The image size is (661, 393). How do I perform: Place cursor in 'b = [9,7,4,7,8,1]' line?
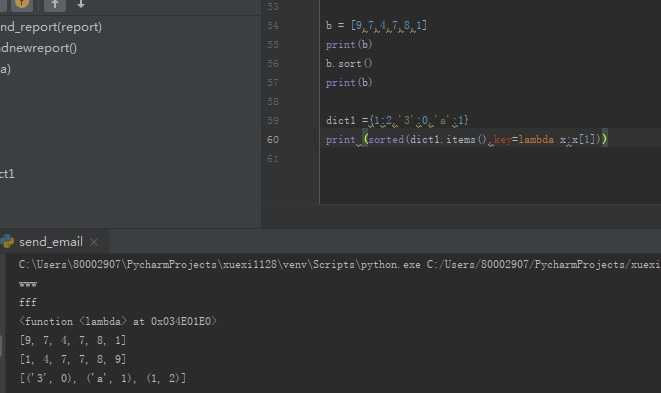376,26
